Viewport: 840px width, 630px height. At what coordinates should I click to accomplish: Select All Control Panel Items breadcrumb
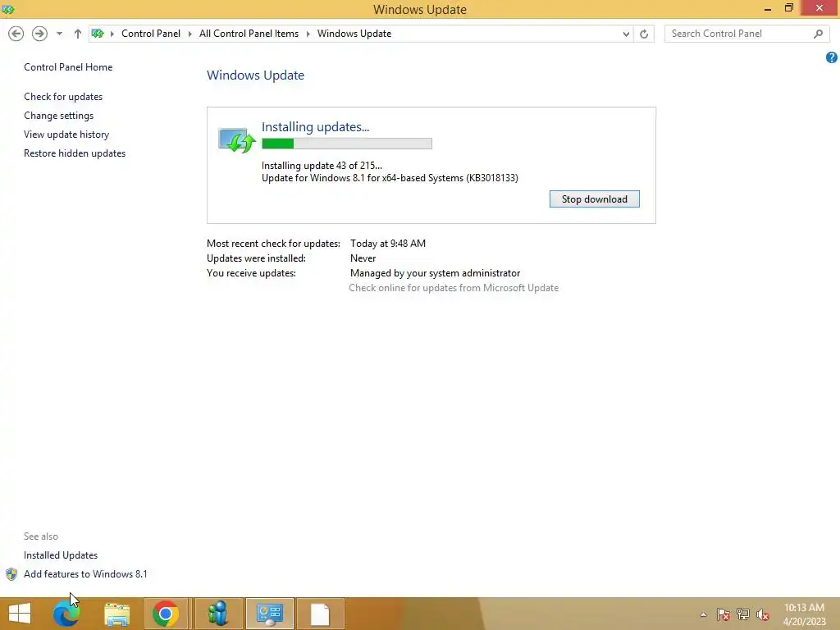click(x=249, y=34)
